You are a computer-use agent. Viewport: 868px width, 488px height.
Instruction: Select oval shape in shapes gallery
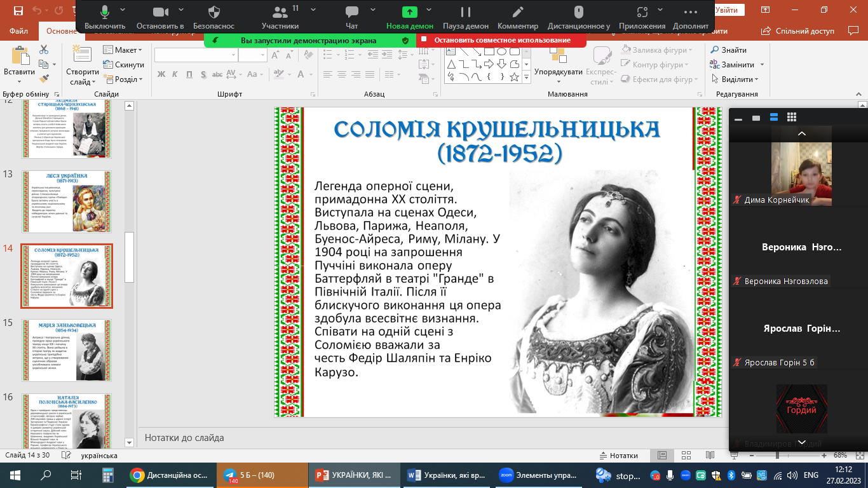(501, 51)
